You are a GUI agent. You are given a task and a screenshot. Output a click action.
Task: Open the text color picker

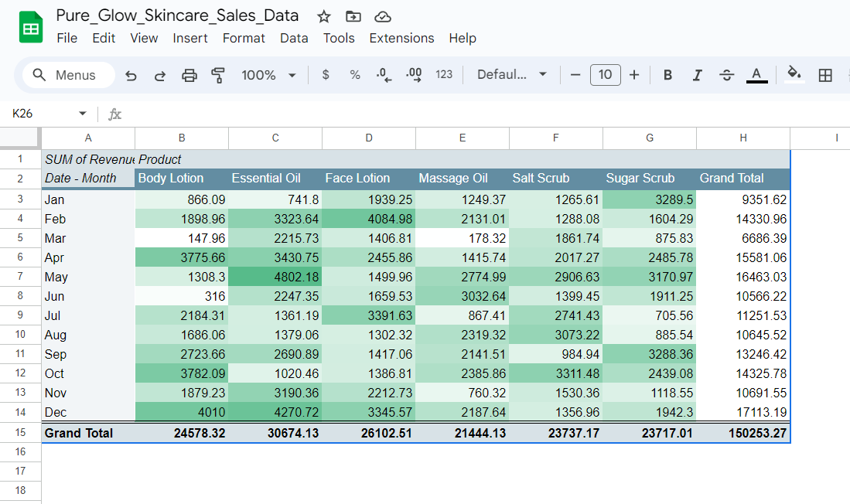756,75
